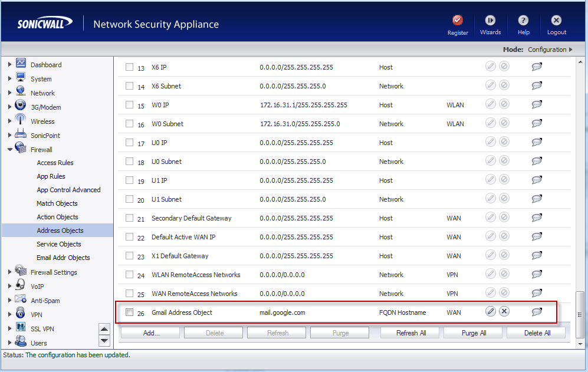
Task: Click delete icon for X1 Default Gateway row
Action: pyautogui.click(x=504, y=255)
